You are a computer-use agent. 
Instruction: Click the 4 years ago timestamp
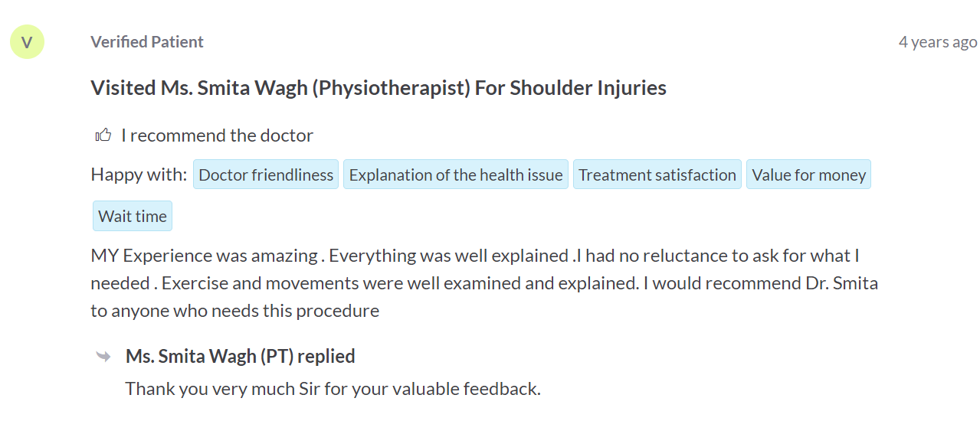pos(938,42)
